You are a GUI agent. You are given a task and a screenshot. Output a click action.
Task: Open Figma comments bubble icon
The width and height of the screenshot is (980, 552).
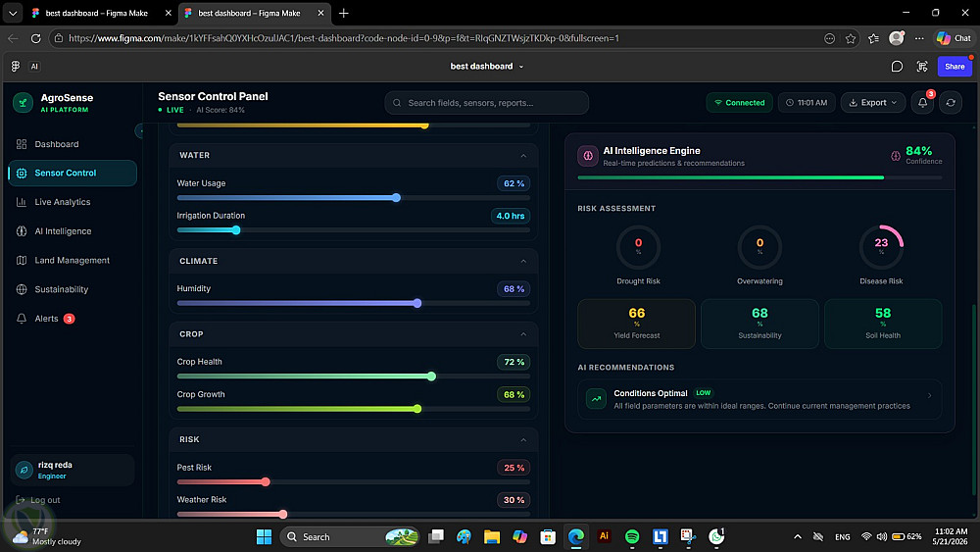(897, 67)
